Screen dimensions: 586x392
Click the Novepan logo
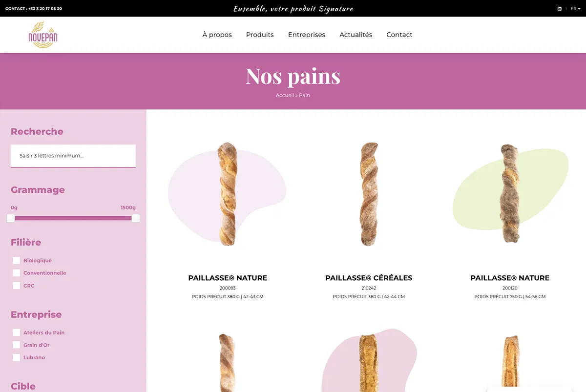tap(43, 35)
